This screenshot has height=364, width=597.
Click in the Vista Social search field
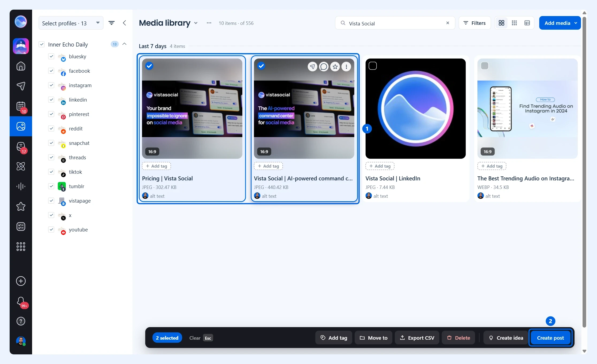coord(395,23)
